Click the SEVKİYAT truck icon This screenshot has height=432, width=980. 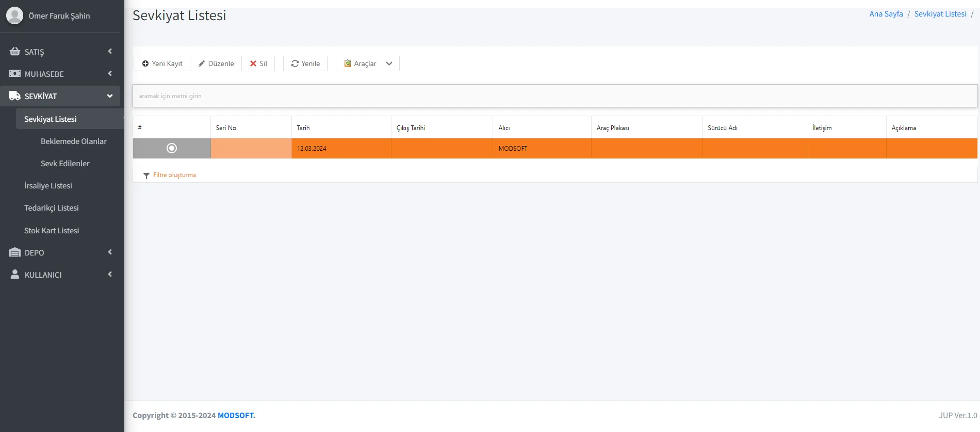click(15, 96)
